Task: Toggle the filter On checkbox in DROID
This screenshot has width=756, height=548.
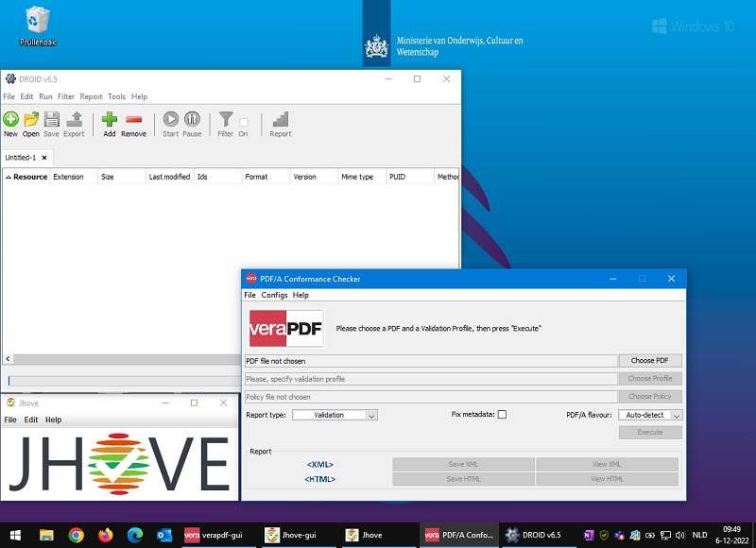Action: (x=244, y=123)
